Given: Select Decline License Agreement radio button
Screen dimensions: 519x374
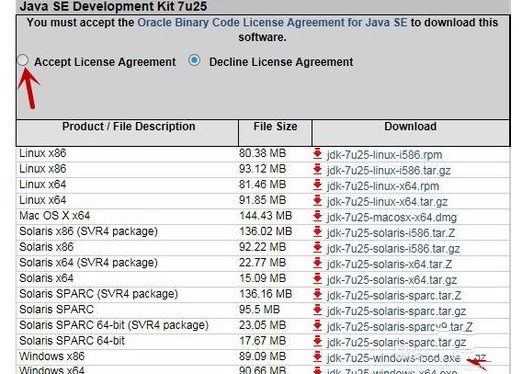Looking at the screenshot, I should click(194, 60).
